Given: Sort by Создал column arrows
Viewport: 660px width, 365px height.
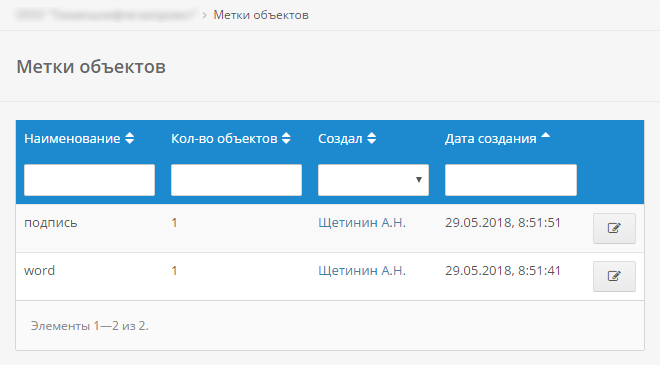Looking at the screenshot, I should [371, 138].
